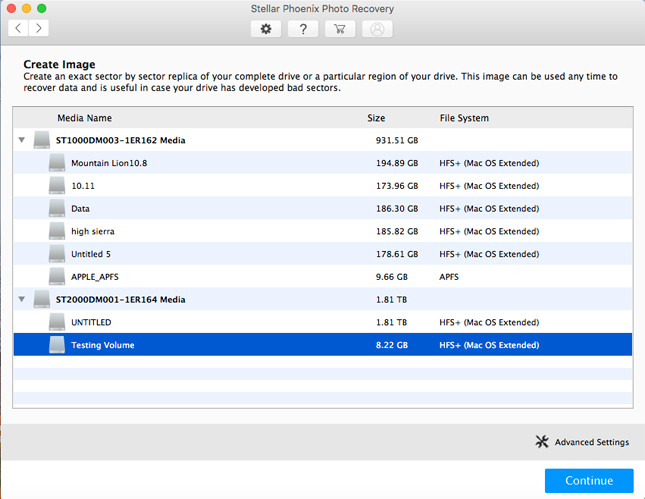
Task: Click the Stellar Phoenix Photo Recovery title
Action: click(x=322, y=9)
